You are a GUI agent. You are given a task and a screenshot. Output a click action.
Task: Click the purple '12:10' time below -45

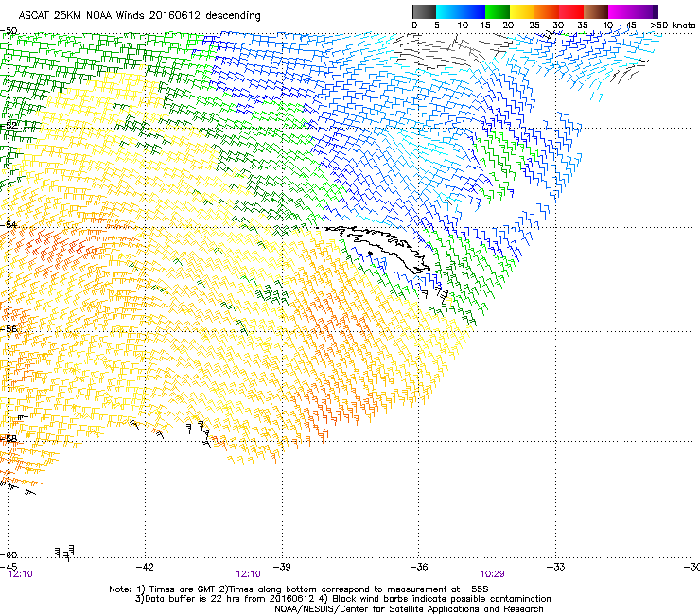coord(21,574)
